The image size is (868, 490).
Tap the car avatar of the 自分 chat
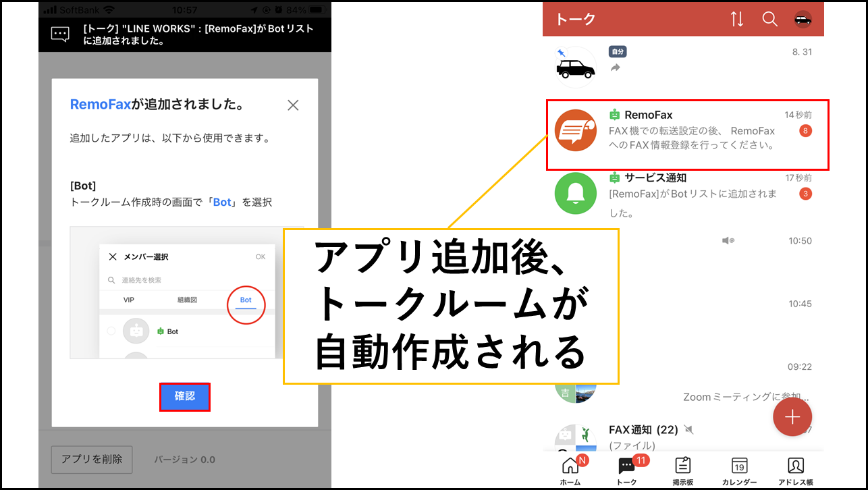point(576,67)
